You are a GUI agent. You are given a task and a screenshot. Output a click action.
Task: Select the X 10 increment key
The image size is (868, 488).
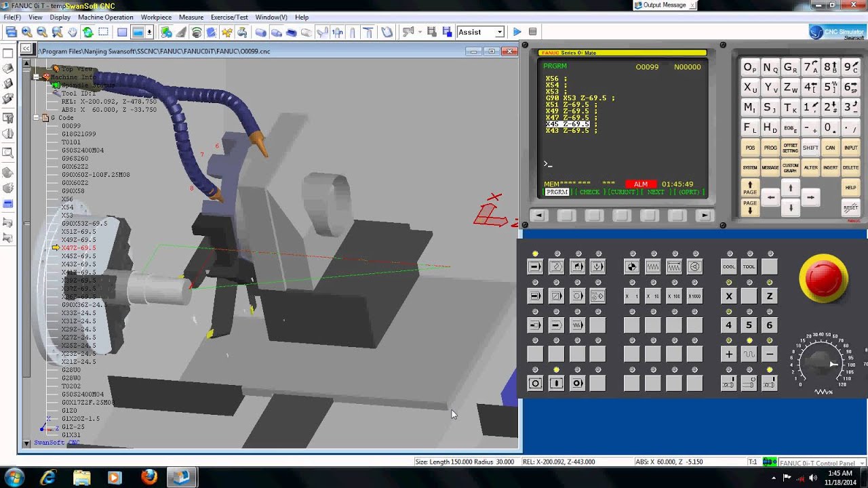[x=653, y=296]
